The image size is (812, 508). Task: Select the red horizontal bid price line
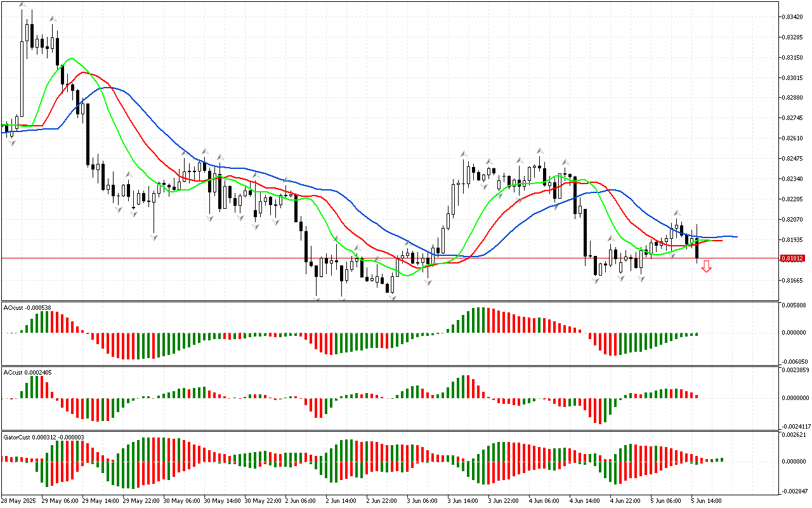click(381, 258)
